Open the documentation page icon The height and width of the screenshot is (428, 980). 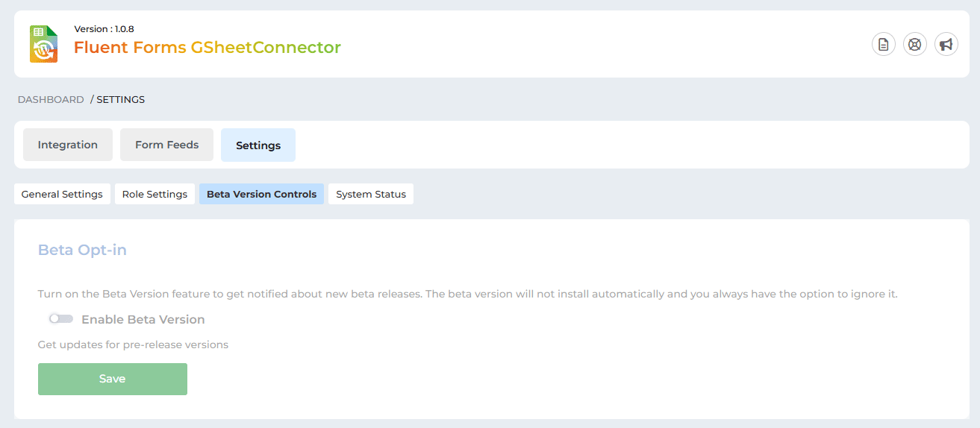884,45
